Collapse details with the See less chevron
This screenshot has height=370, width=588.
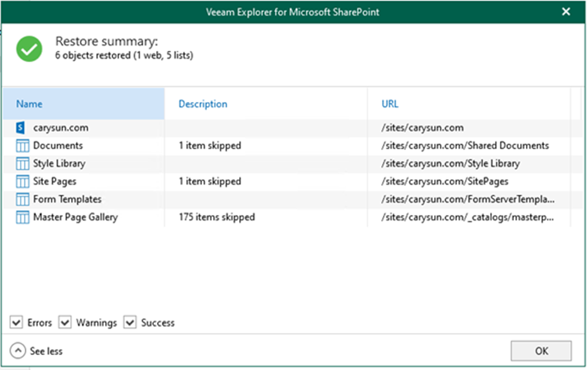coord(18,351)
